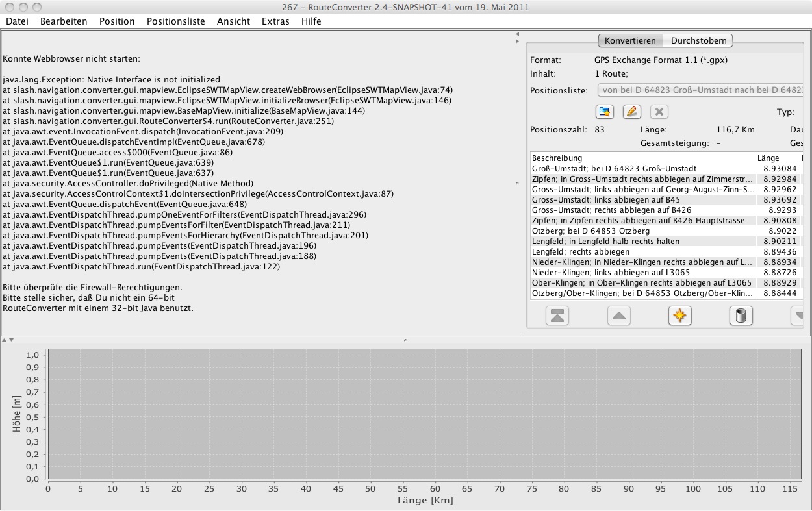Move selected position up one step
Viewport: 812px width, 511px height.
(618, 316)
